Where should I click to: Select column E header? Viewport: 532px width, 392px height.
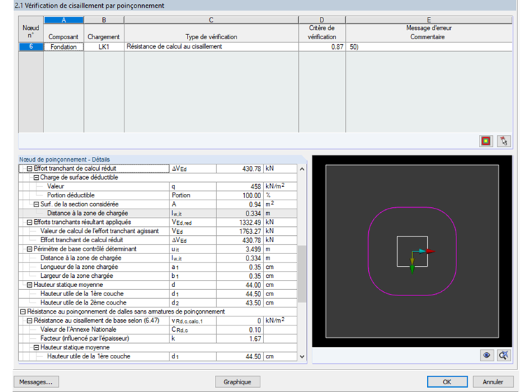[x=429, y=20]
